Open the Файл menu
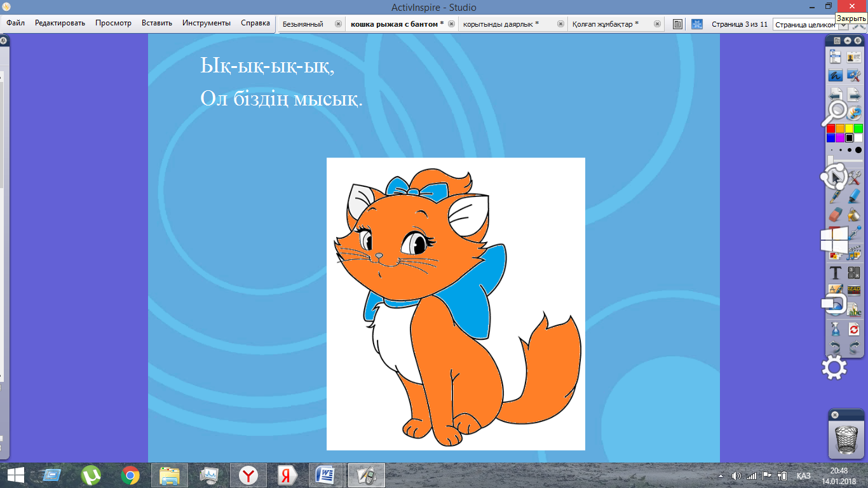The width and height of the screenshot is (868, 488). point(15,23)
